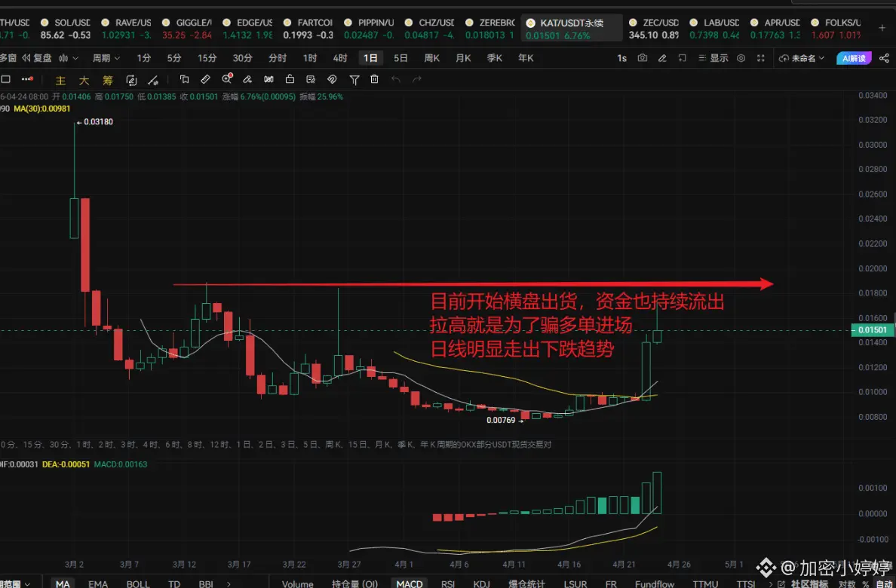Click the MA(30):0.00981 legend label

(x=42, y=108)
